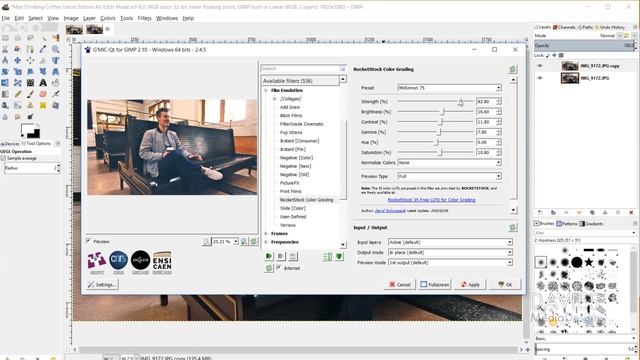
Task: Select the Scissors tool in GIMP toolbox
Action: pos(5,49)
